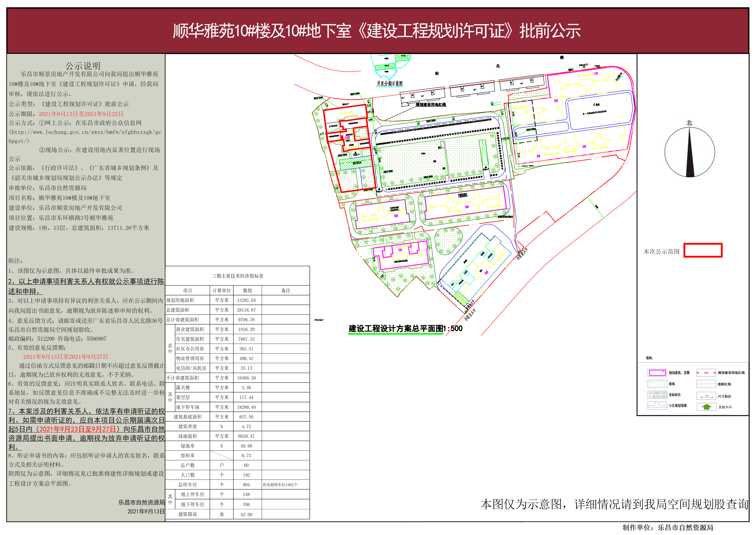Click the 总停车位 value 904
The height and width of the screenshot is (535, 756).
pyautogui.click(x=246, y=485)
